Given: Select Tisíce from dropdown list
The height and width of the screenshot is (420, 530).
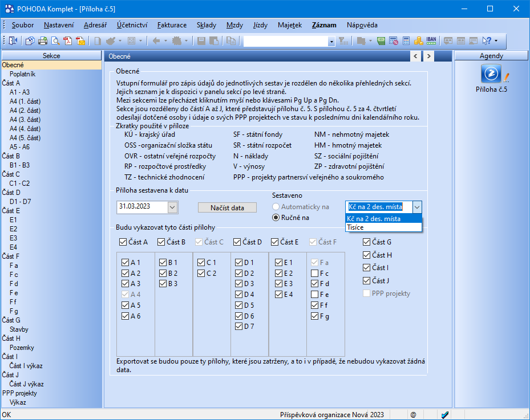Looking at the screenshot, I should (x=383, y=227).
